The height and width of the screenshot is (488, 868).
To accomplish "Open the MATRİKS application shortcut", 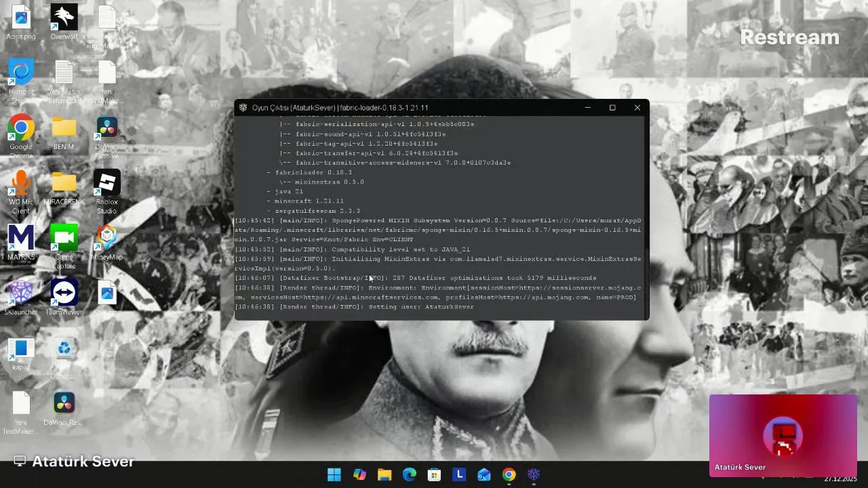I will [x=21, y=242].
